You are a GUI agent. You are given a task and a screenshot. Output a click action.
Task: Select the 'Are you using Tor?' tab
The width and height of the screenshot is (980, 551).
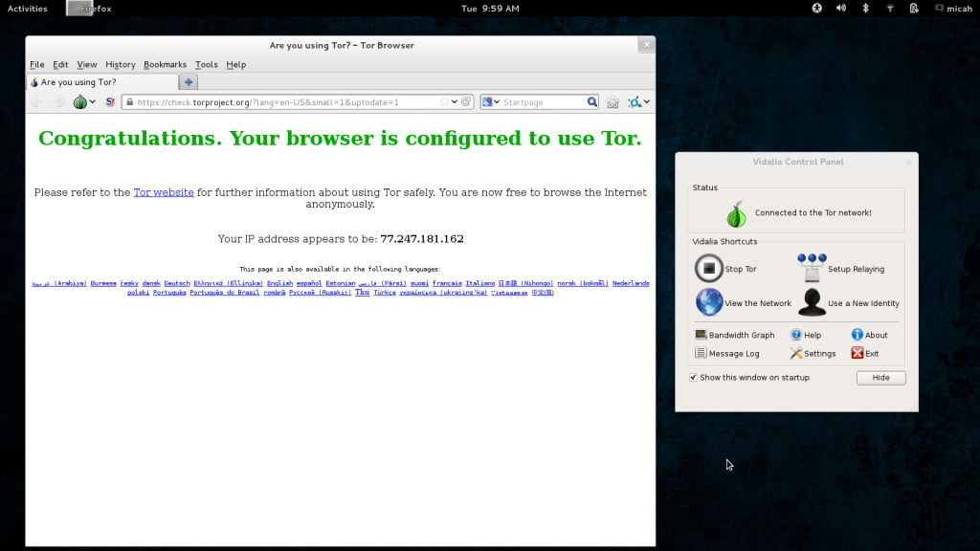click(102, 82)
